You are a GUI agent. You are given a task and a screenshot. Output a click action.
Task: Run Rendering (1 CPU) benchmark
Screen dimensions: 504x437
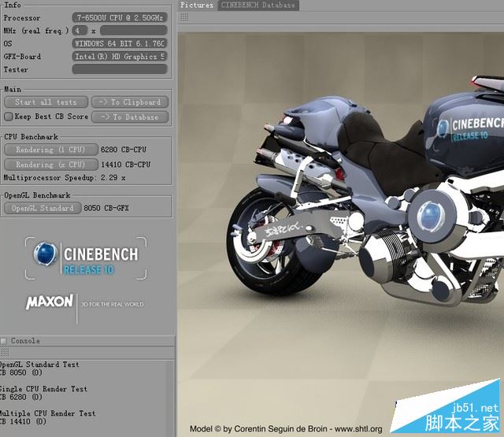coord(50,150)
